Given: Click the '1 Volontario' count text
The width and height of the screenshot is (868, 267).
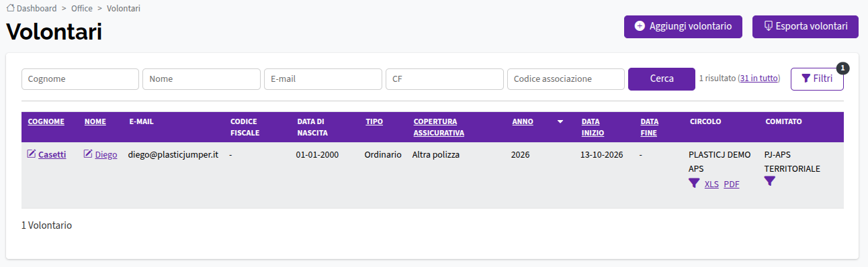Looking at the screenshot, I should (x=46, y=226).
